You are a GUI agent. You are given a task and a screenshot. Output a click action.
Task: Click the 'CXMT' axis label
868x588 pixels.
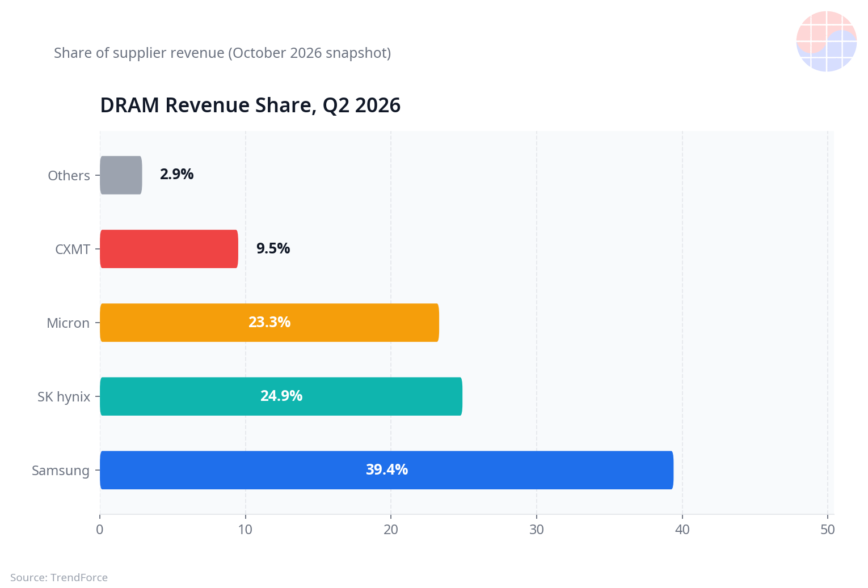pos(73,249)
